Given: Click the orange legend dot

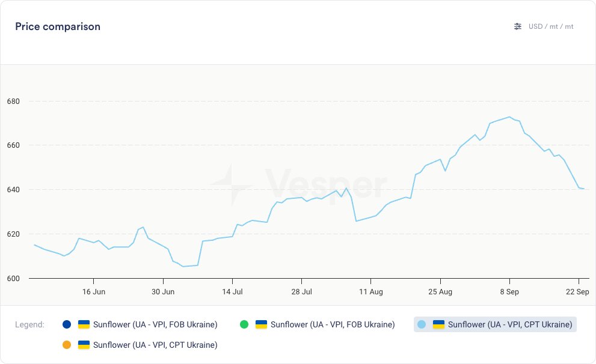Looking at the screenshot, I should pyautogui.click(x=67, y=345).
